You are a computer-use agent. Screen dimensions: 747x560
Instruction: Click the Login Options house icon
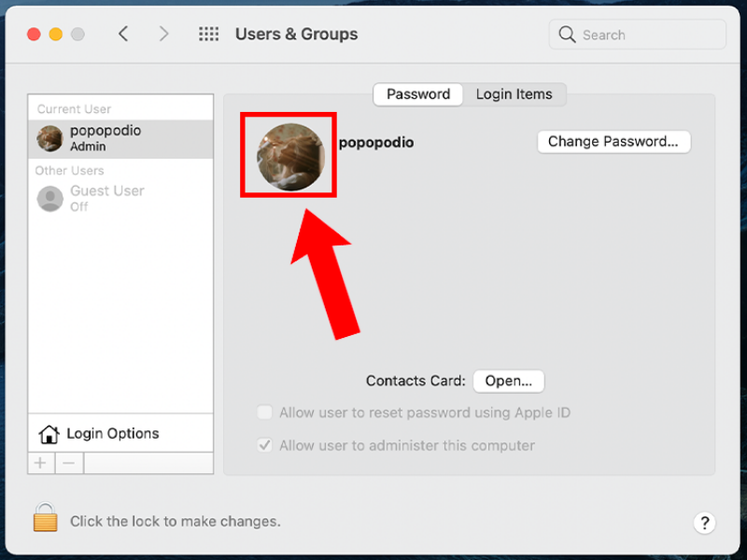[x=49, y=434]
